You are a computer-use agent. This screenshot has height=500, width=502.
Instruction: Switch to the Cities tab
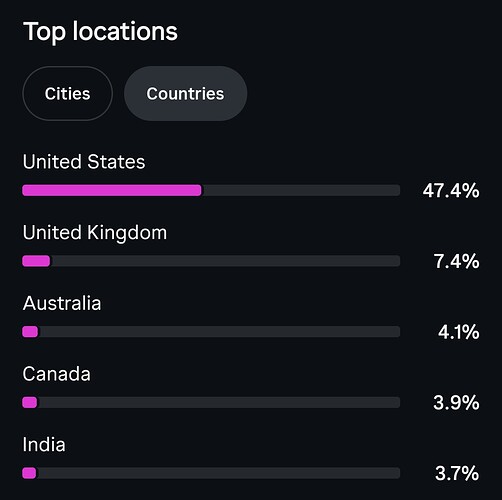67,93
